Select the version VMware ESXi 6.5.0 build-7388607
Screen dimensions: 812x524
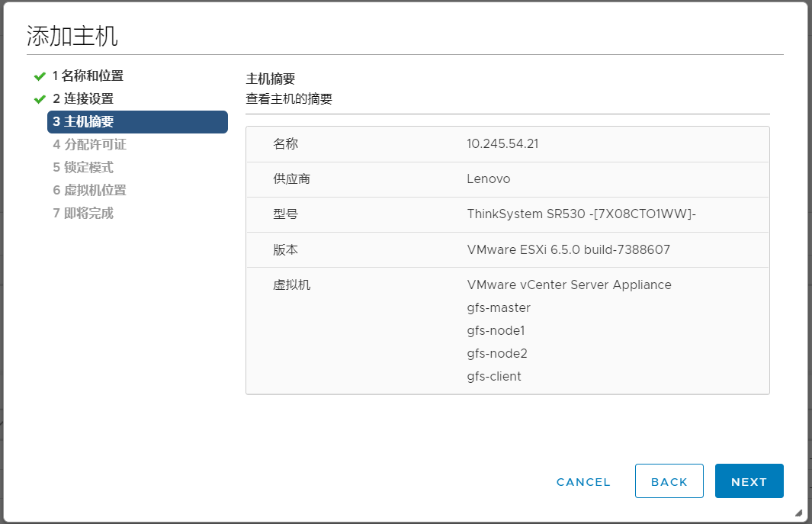[x=568, y=250]
